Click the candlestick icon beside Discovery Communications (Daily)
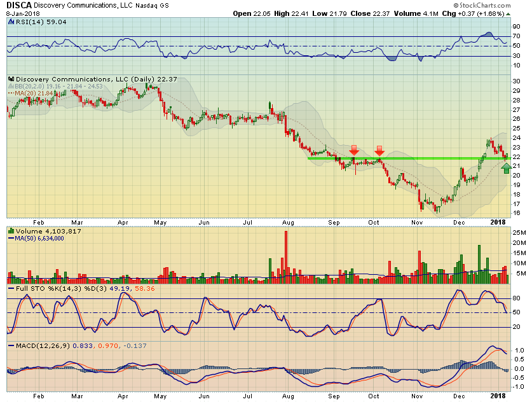 click(11, 79)
